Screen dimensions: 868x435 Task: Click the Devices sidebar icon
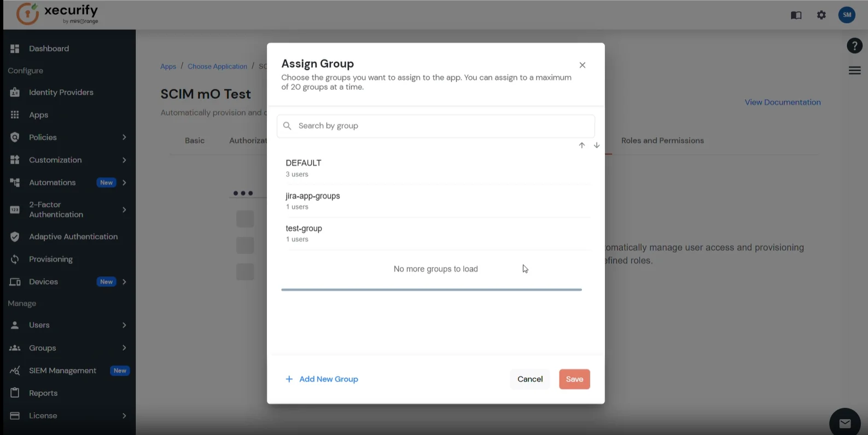[15, 282]
